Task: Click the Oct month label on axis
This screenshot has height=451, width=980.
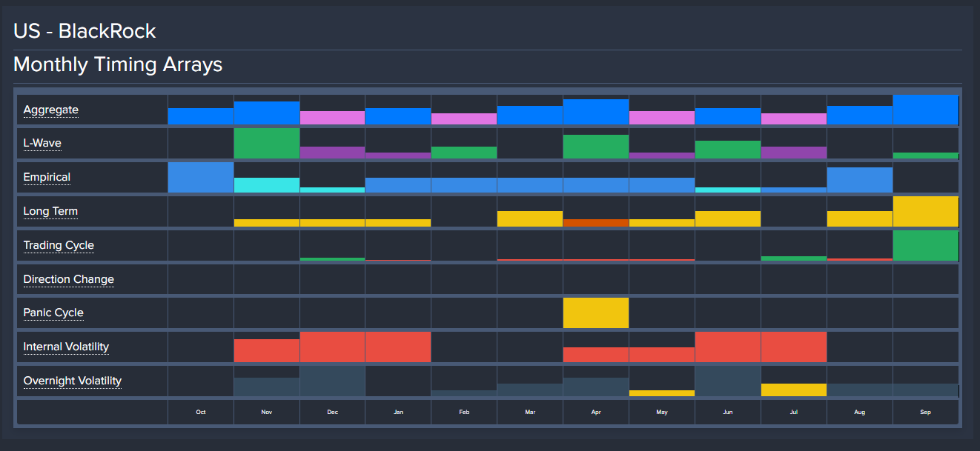Action: [x=201, y=412]
